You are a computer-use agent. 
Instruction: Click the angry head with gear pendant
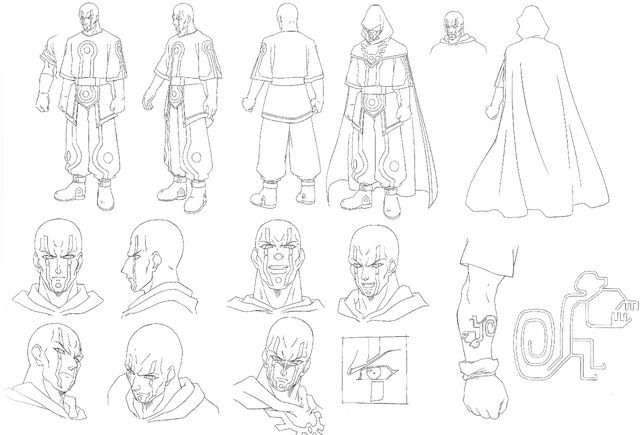(x=280, y=375)
